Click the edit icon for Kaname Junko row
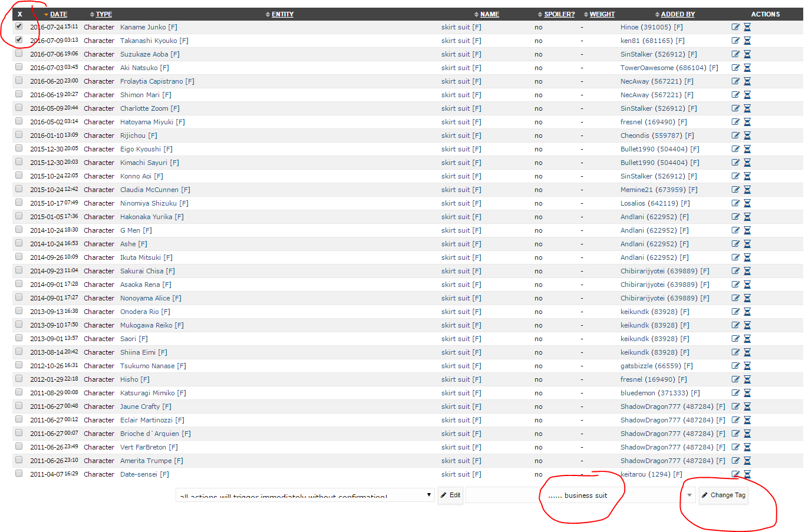 pyautogui.click(x=735, y=27)
